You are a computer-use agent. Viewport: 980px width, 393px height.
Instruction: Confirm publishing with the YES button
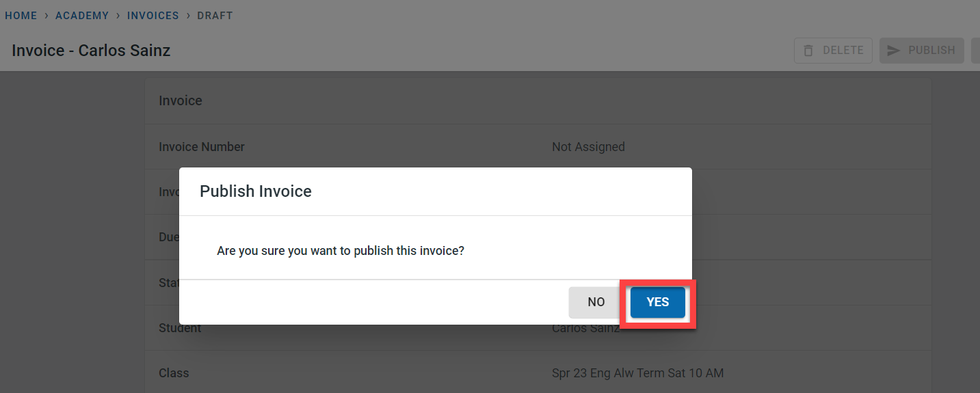(x=657, y=302)
